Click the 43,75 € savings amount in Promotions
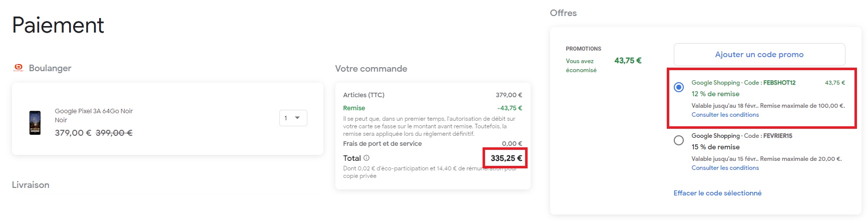868x223 pixels. point(628,61)
